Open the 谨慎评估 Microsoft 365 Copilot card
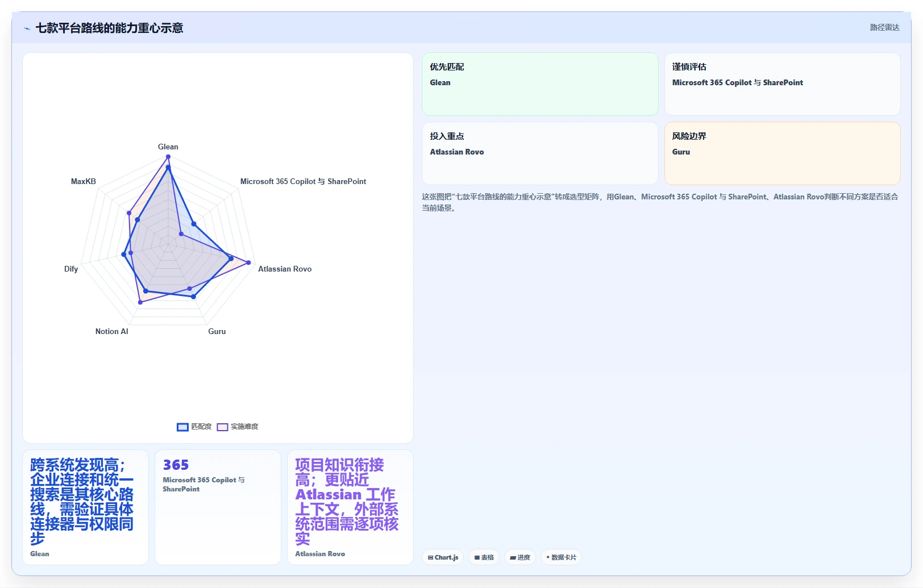The width and height of the screenshot is (923, 588). point(782,84)
